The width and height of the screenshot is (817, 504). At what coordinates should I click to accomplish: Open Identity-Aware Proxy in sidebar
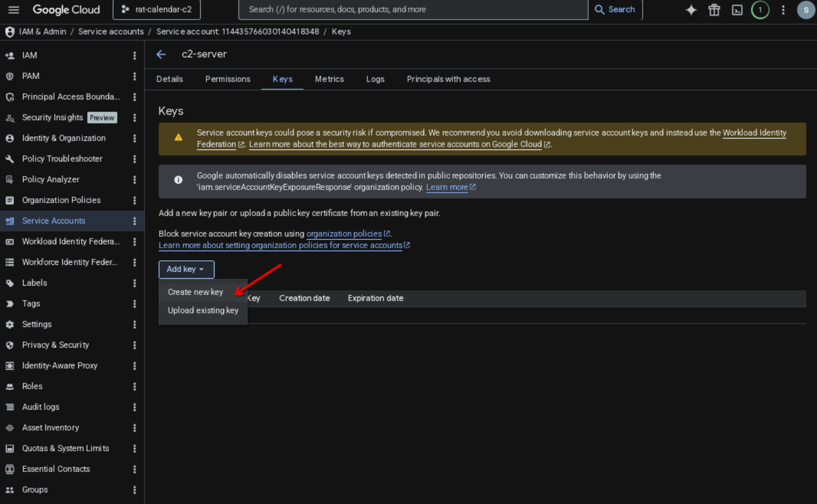60,366
